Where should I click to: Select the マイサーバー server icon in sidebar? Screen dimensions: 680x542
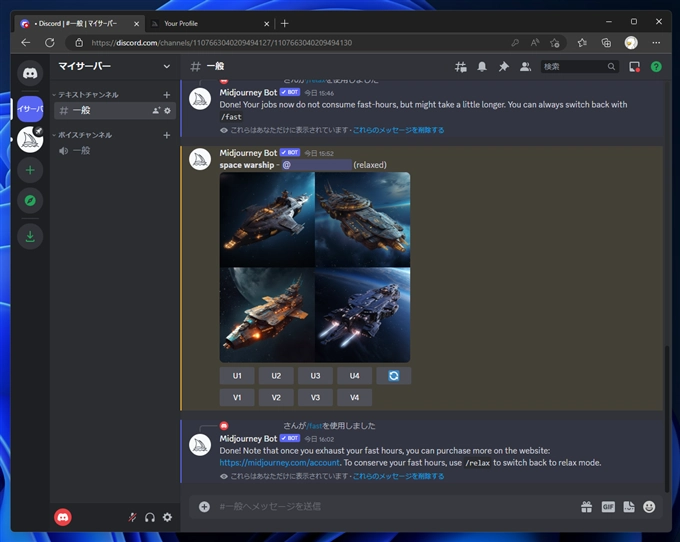click(30, 108)
